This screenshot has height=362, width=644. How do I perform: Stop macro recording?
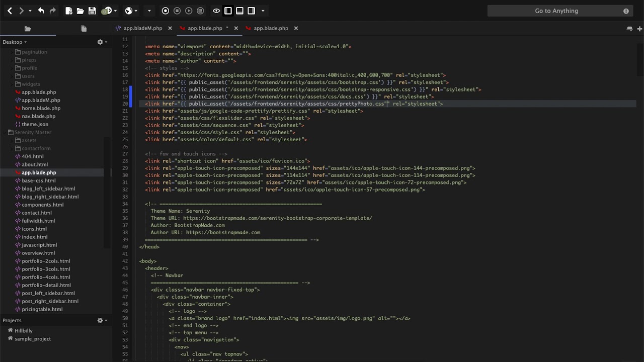pyautogui.click(x=177, y=11)
